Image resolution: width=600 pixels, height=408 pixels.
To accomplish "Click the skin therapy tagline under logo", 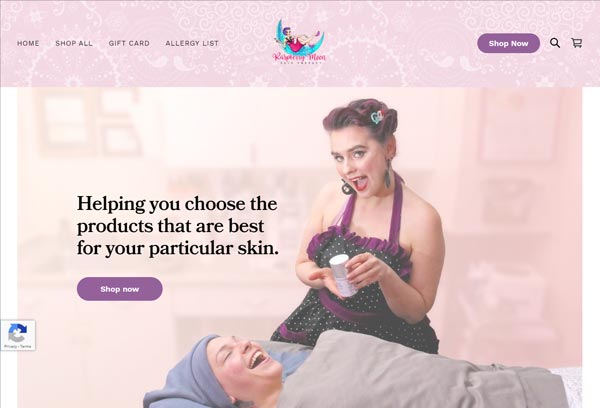I will (x=299, y=63).
